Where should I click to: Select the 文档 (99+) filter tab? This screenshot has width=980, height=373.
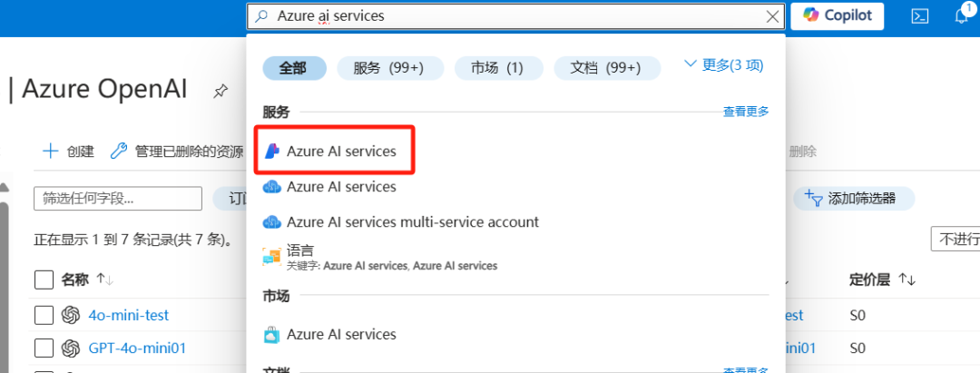click(605, 68)
